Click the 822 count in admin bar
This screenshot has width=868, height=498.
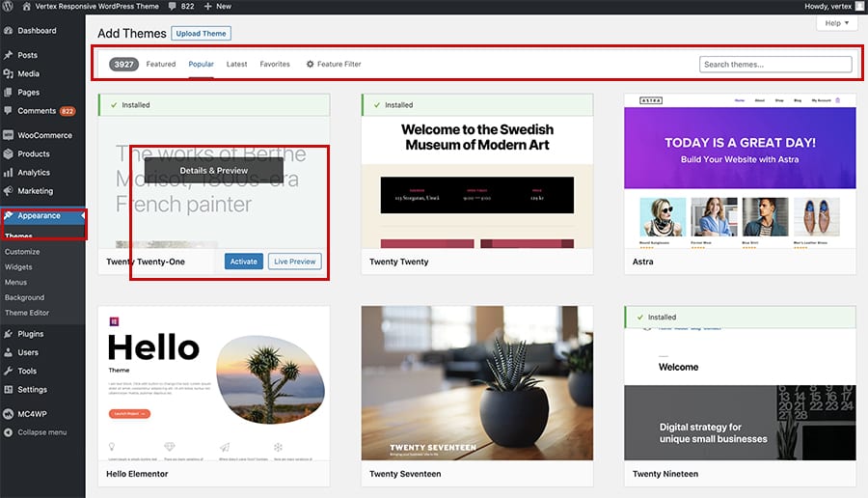pyautogui.click(x=188, y=7)
